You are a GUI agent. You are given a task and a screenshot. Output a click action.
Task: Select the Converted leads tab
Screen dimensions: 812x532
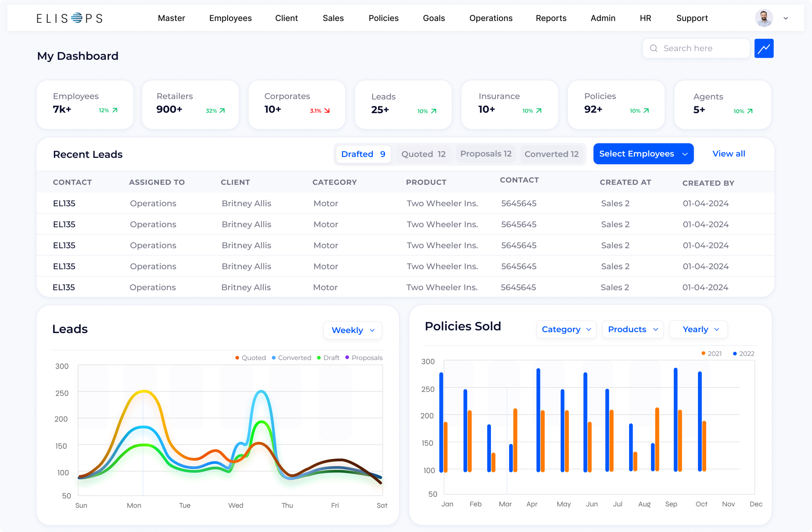551,154
